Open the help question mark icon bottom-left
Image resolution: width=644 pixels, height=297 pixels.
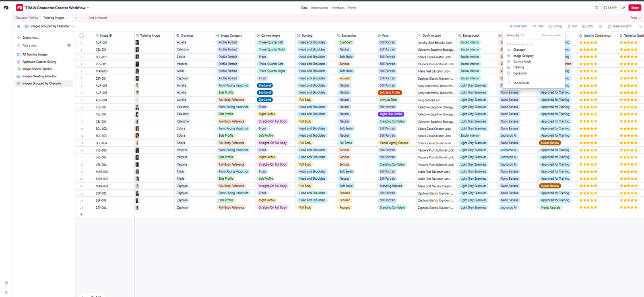pyautogui.click(x=6, y=283)
